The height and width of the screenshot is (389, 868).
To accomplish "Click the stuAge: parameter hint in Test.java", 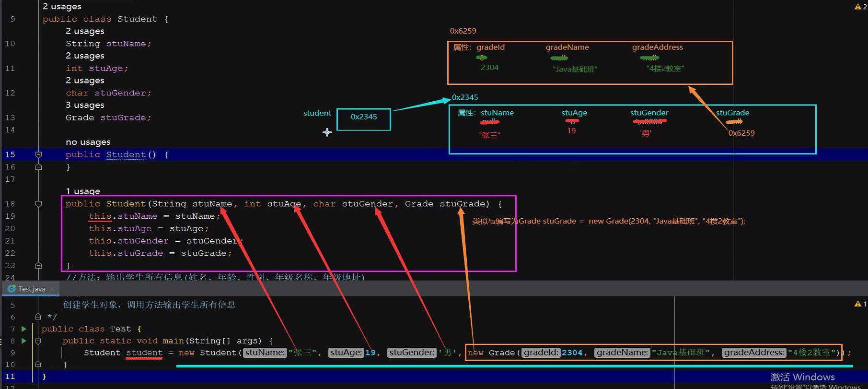I will tap(346, 353).
